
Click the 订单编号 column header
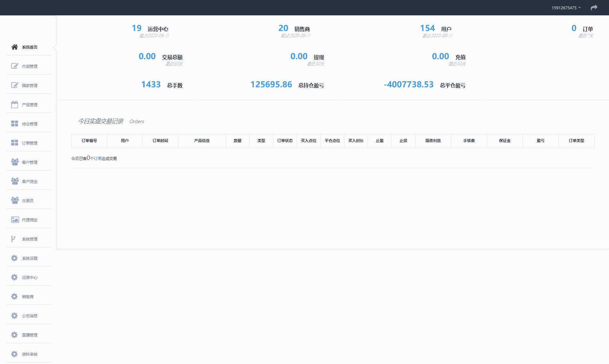coord(89,141)
